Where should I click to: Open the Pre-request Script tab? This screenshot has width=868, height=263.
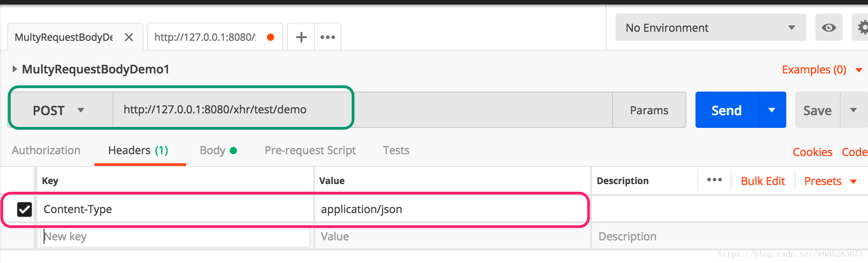pos(310,151)
